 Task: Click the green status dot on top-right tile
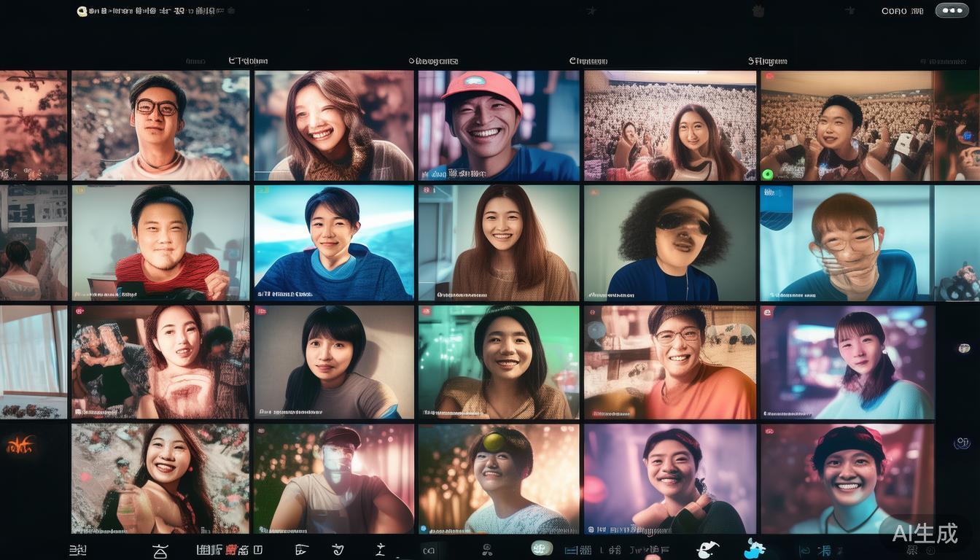[x=766, y=174]
